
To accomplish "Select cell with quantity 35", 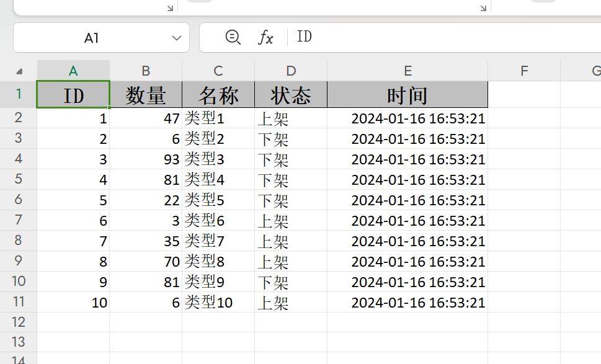I will [x=146, y=241].
